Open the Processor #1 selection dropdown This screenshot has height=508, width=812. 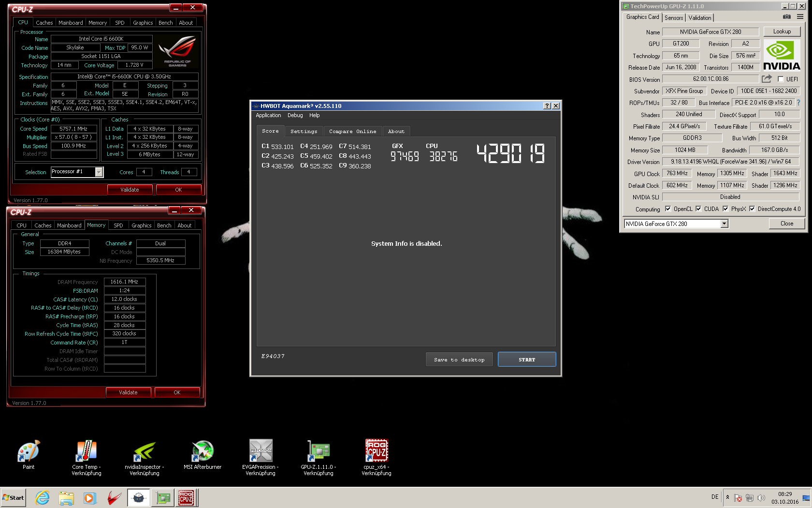[99, 172]
